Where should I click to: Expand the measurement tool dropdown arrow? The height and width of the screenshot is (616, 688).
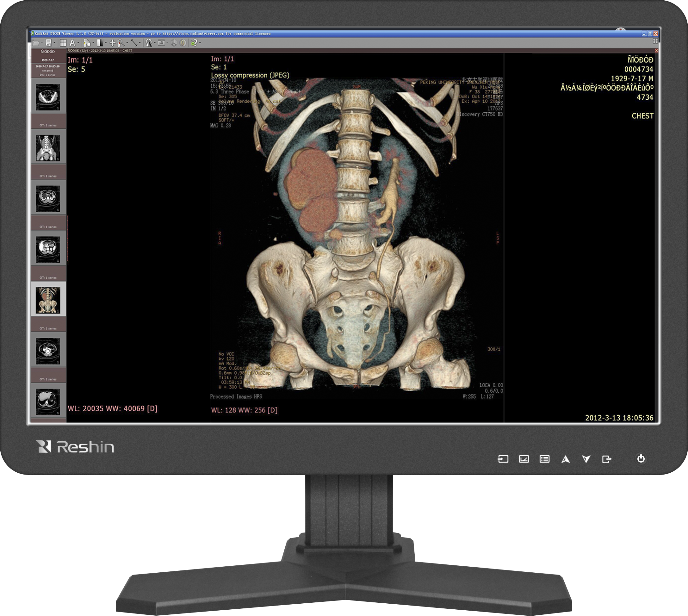click(140, 43)
